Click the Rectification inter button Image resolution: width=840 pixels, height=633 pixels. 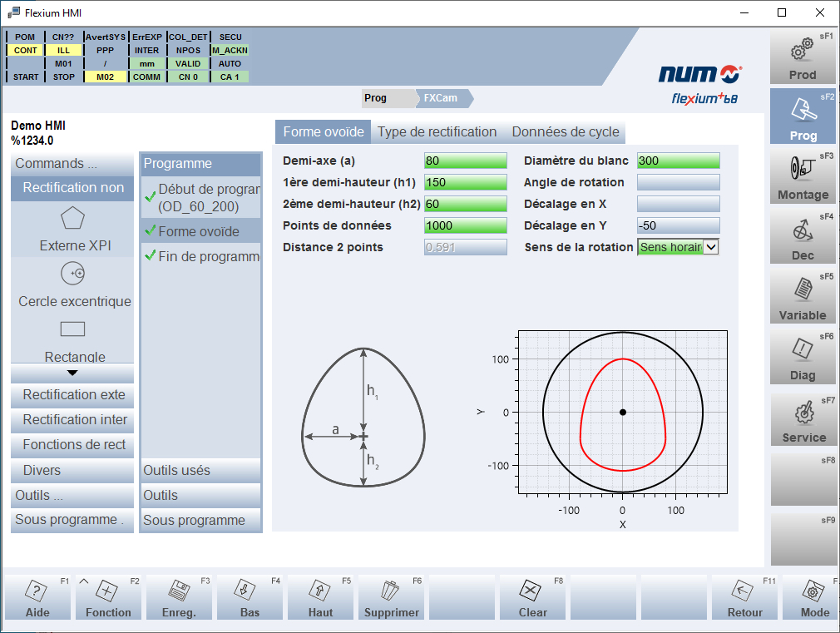73,420
